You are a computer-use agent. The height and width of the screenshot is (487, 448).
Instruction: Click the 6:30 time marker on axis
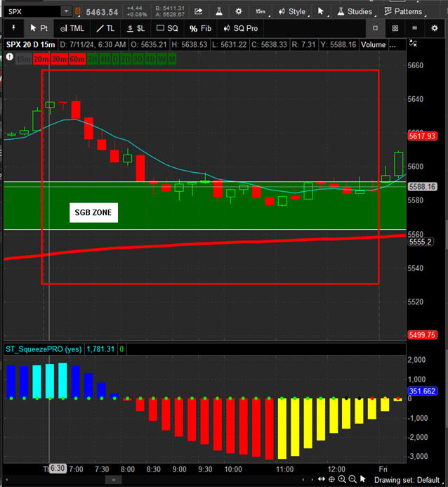pyautogui.click(x=58, y=468)
